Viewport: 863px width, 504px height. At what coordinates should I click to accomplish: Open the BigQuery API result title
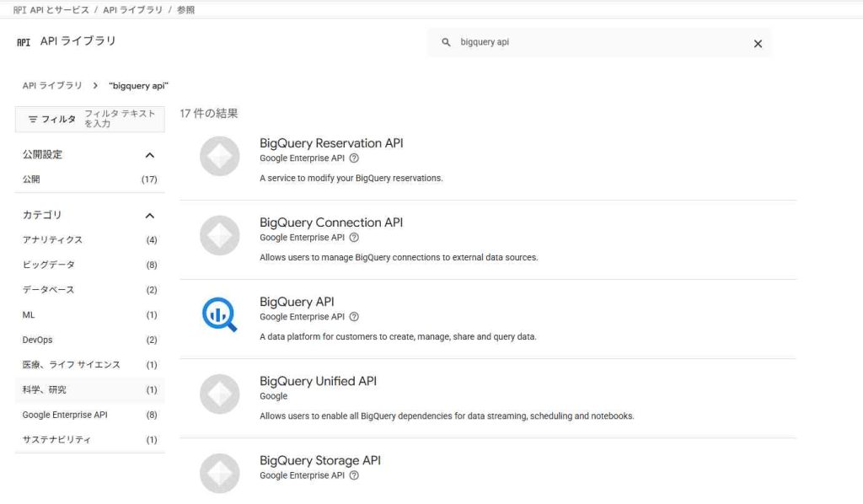click(x=297, y=302)
